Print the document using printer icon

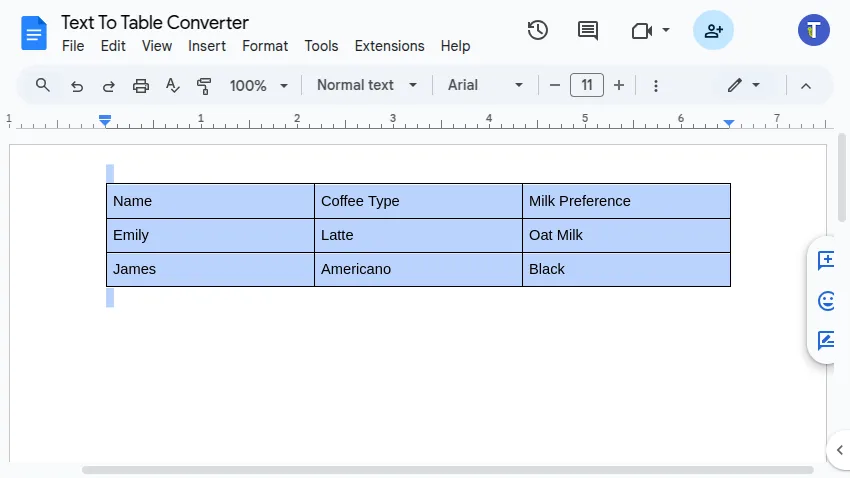141,86
